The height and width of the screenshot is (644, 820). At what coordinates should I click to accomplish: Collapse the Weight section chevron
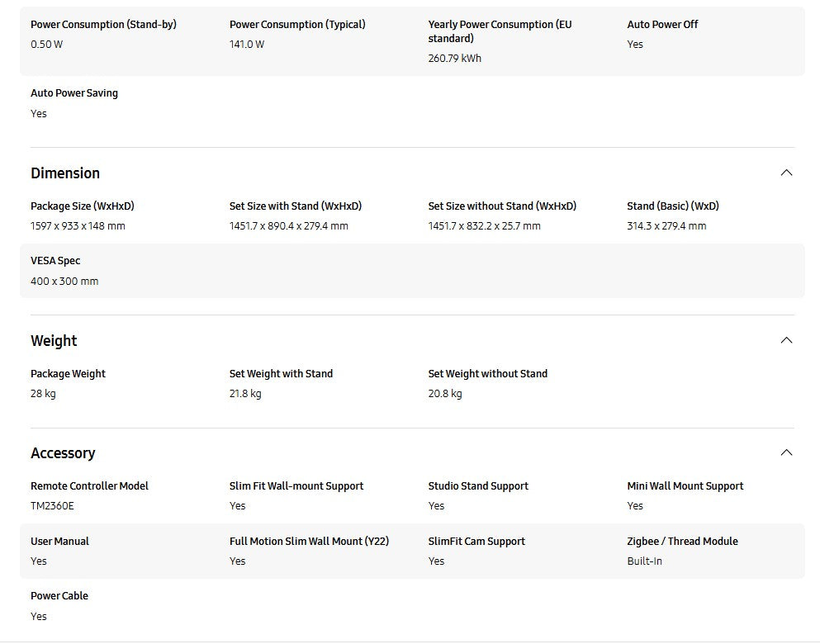pos(786,340)
